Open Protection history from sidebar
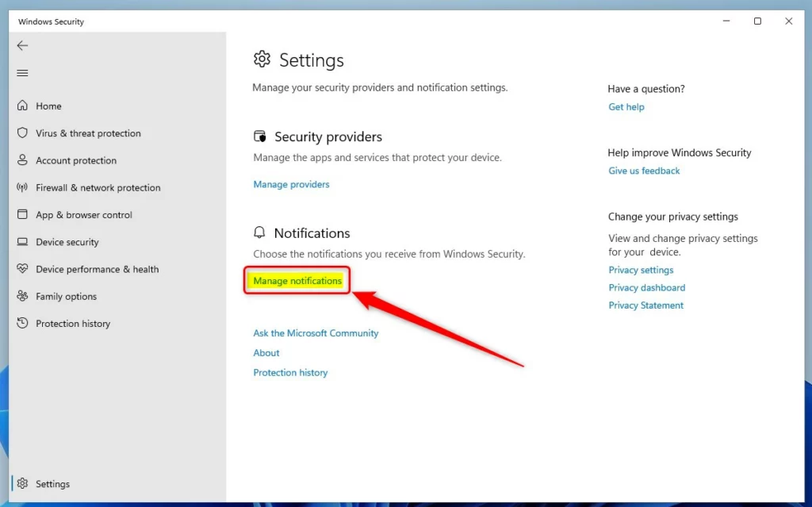 pyautogui.click(x=73, y=324)
